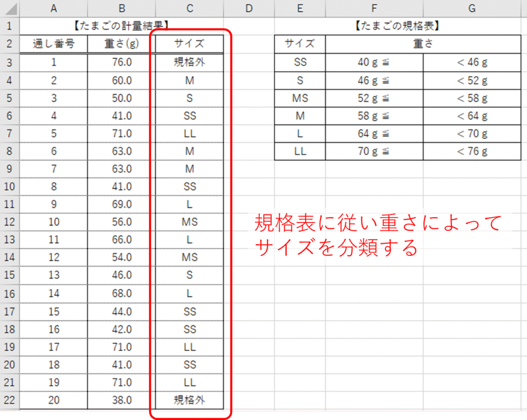
Task: Select the row 12 header
Action: coord(9,222)
